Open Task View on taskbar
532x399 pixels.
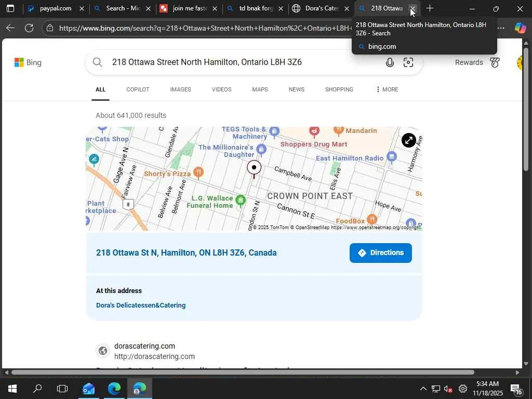coord(62,389)
